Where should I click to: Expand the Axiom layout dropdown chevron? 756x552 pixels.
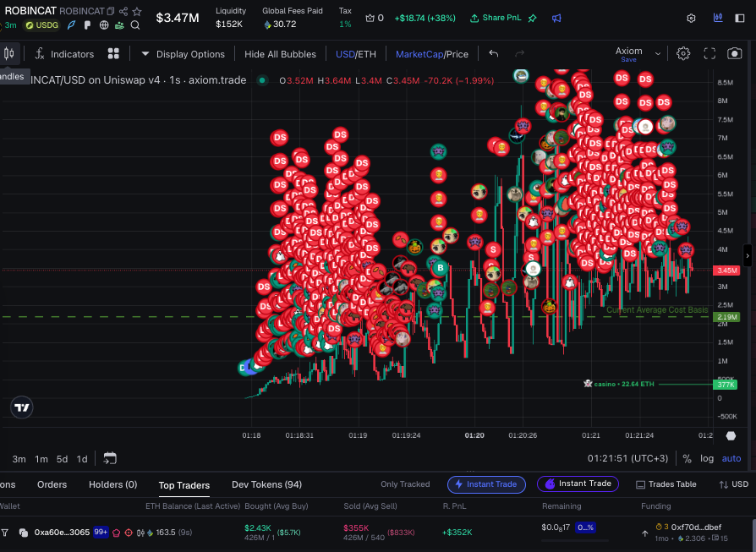pyautogui.click(x=658, y=54)
